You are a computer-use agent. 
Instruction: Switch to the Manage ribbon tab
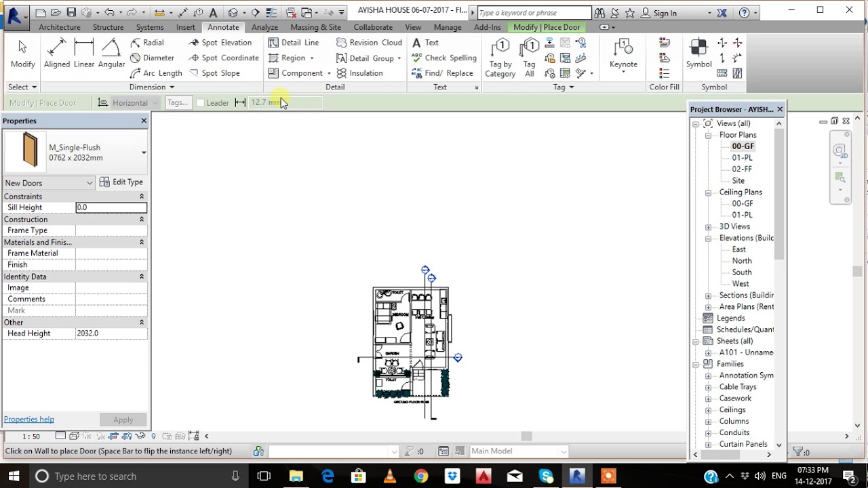[448, 27]
